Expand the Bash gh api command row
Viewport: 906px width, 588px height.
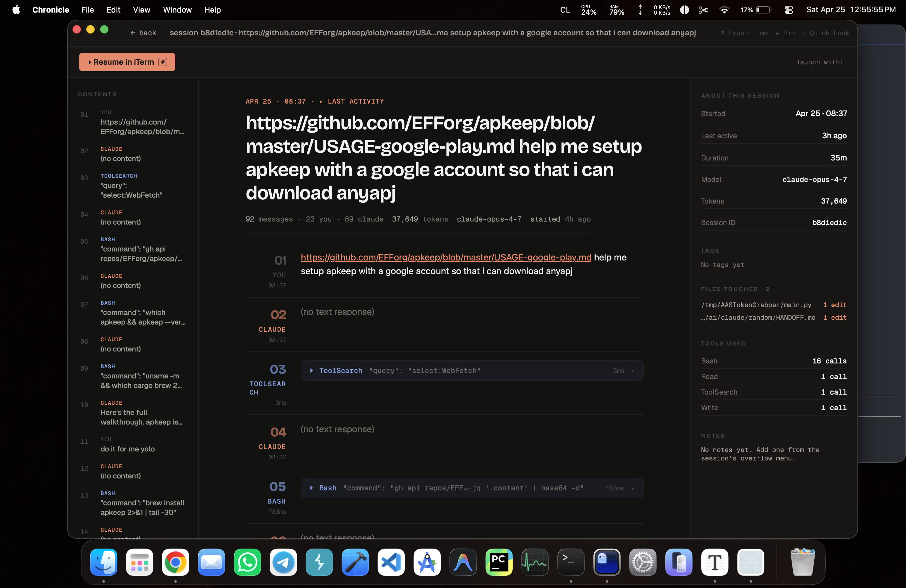pyautogui.click(x=472, y=488)
